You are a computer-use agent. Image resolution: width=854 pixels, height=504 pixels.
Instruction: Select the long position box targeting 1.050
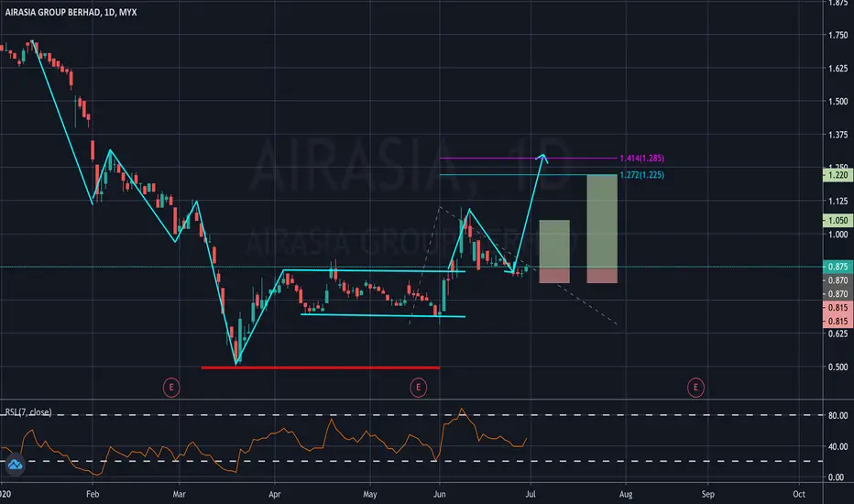pyautogui.click(x=554, y=252)
